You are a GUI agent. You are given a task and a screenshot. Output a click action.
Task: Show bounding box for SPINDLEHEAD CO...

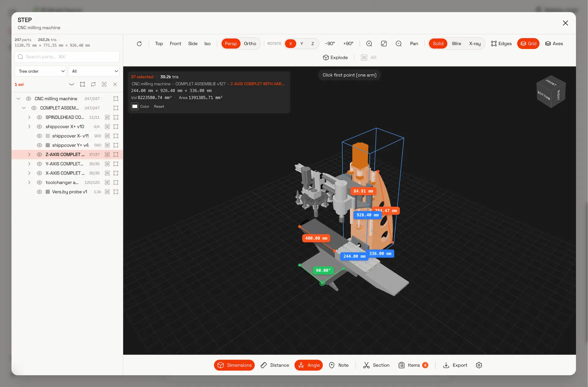pyautogui.click(x=116, y=117)
